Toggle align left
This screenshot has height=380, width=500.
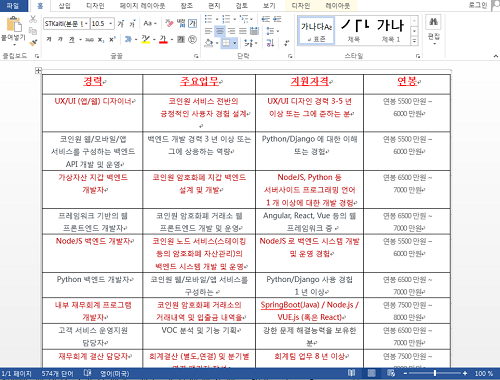coord(208,31)
